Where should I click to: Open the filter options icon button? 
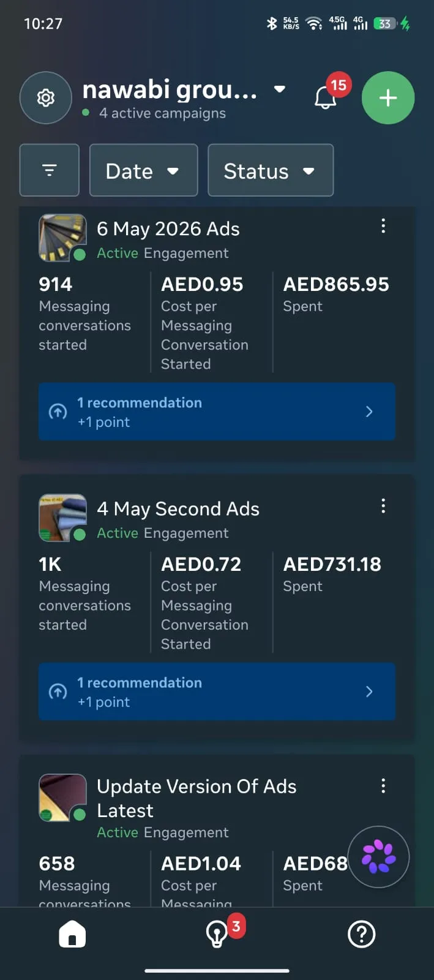point(50,170)
